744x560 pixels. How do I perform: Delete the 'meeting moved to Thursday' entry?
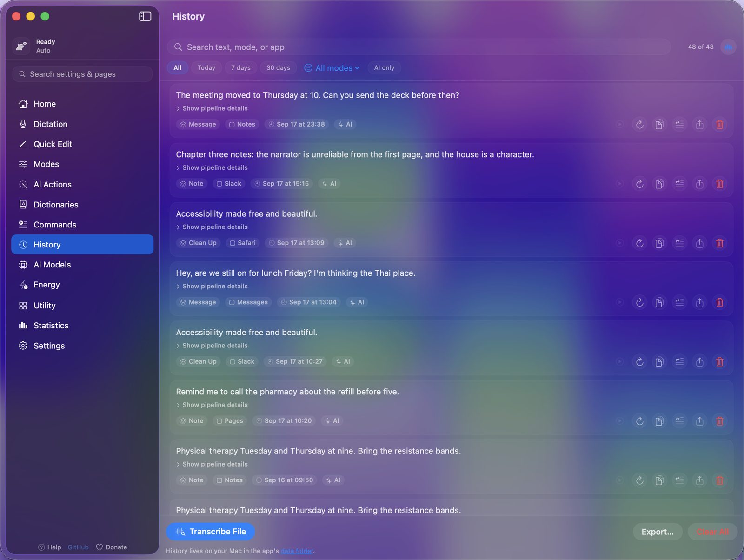(x=719, y=125)
